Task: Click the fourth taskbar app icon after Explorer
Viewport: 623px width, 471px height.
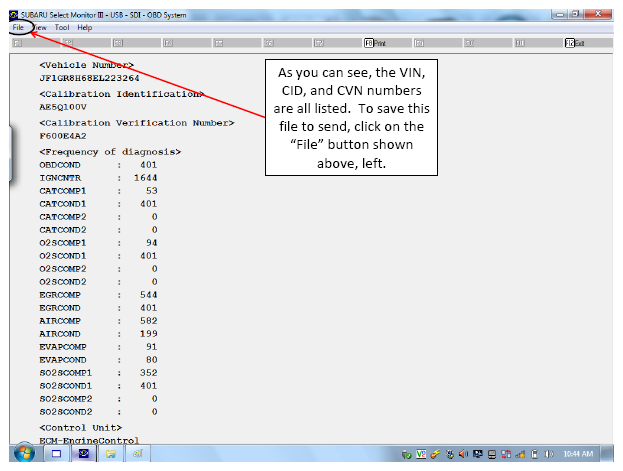Action: (137, 454)
